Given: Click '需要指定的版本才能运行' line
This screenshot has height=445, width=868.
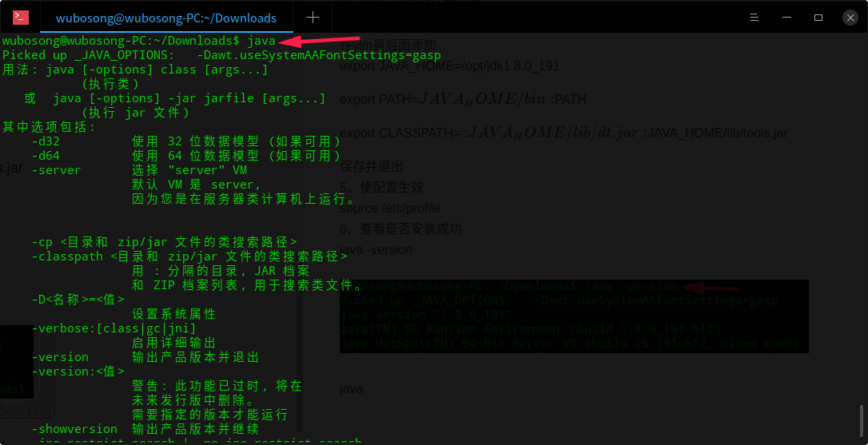Looking at the screenshot, I should click(x=209, y=415).
